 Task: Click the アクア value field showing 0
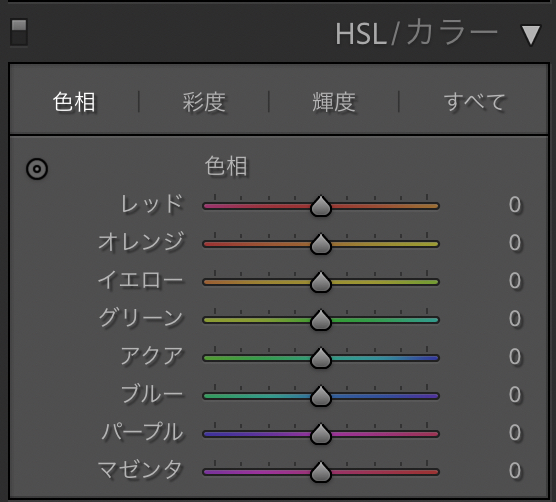pyautogui.click(x=515, y=357)
